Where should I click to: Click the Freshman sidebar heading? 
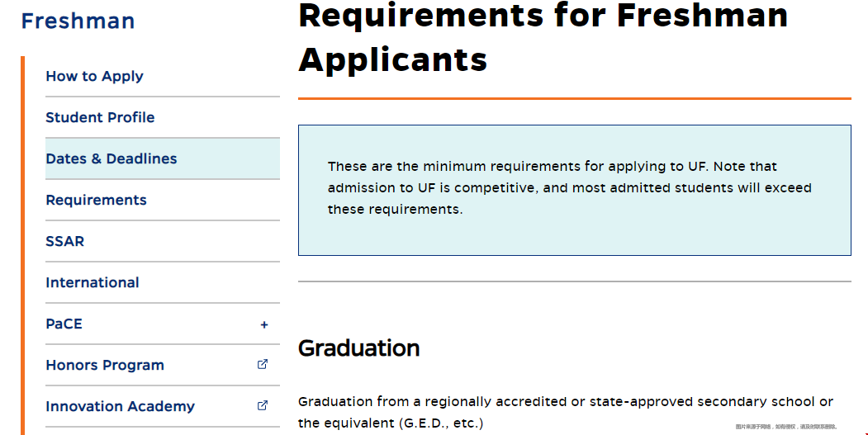pos(78,21)
